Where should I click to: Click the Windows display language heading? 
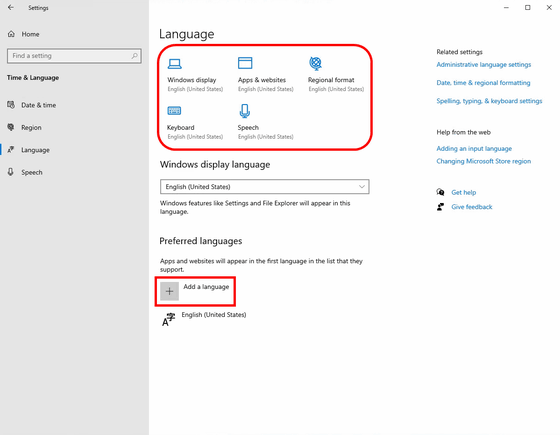[215, 165]
